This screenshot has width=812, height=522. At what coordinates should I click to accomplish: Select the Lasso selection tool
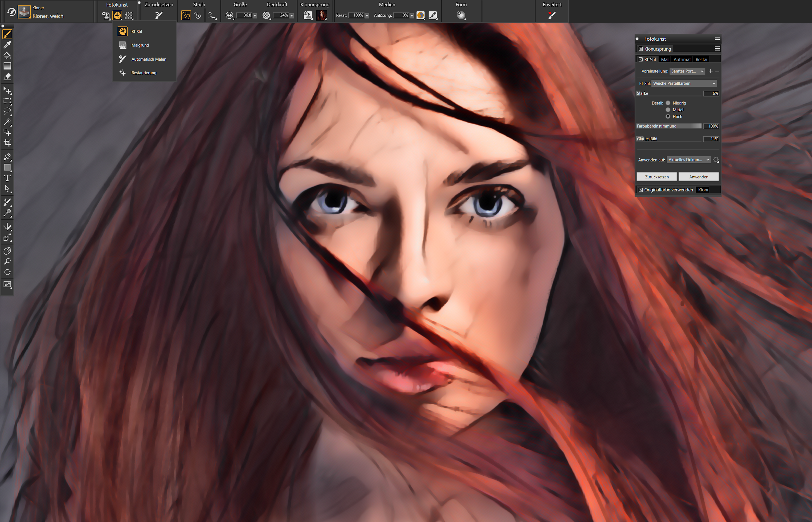(7, 111)
